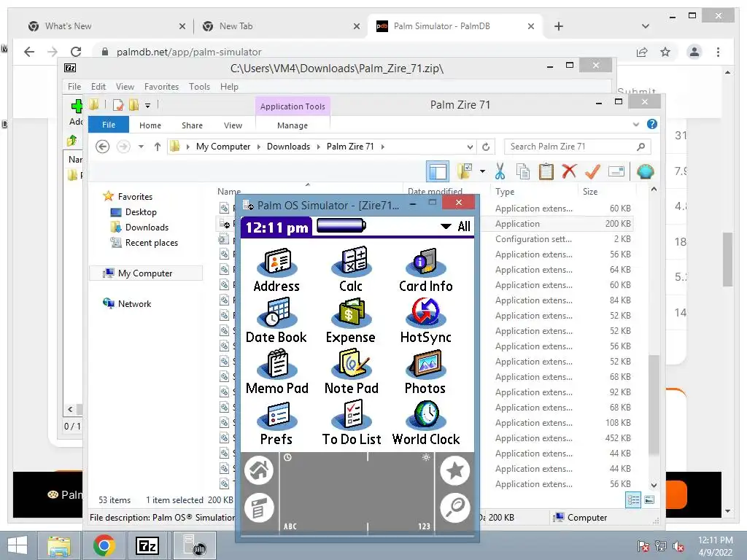Tap the Favorites star silkscreen button

click(x=455, y=470)
